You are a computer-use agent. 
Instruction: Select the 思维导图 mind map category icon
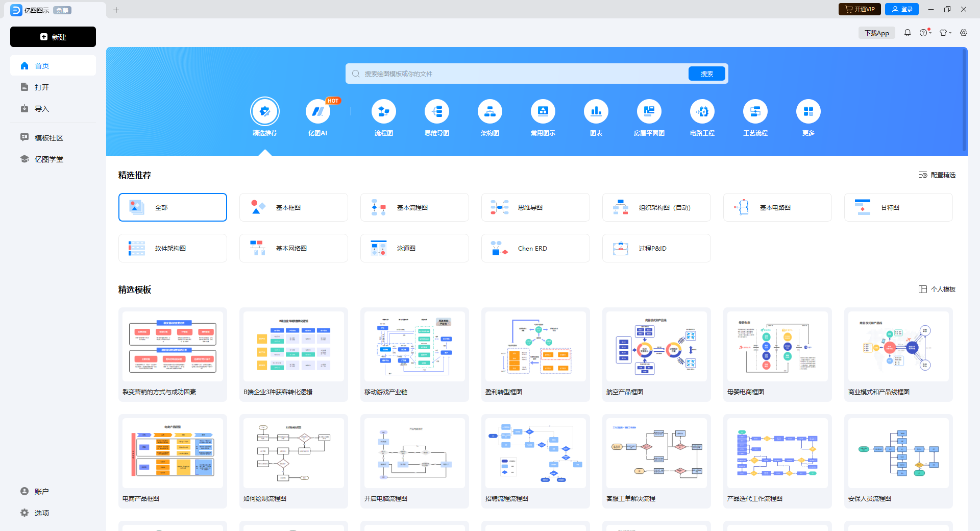[x=436, y=112]
